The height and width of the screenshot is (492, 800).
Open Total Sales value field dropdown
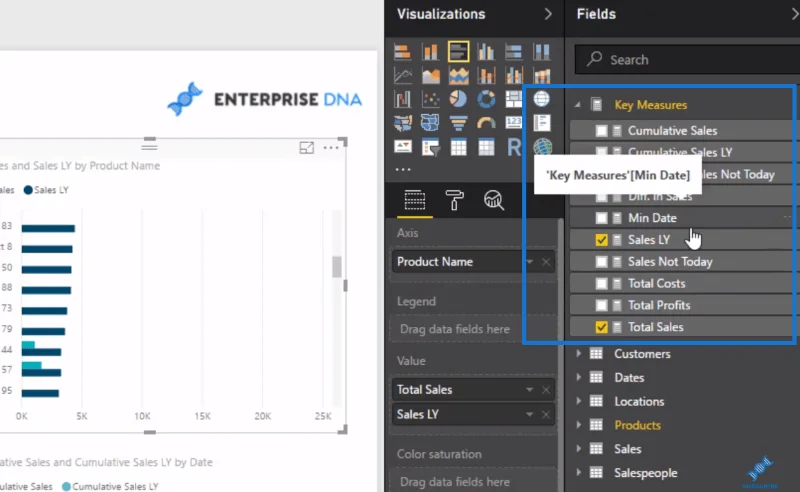pos(530,390)
